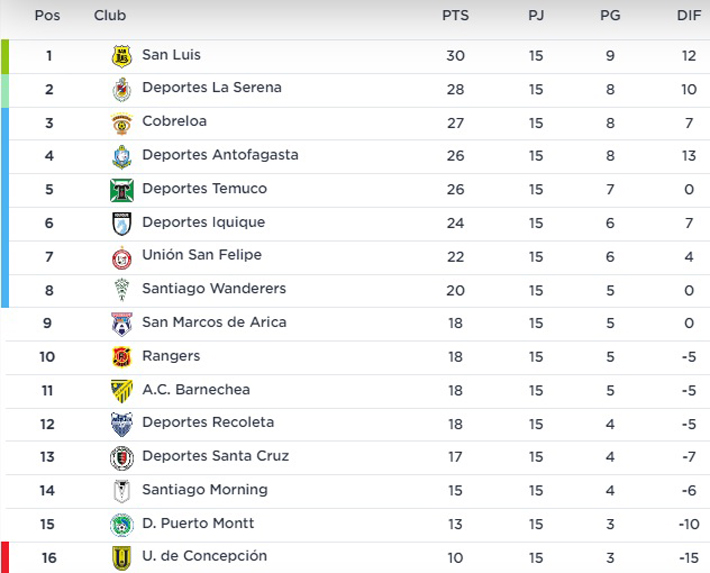The image size is (710, 573).
Task: Click the PJ column header
Action: tap(536, 16)
